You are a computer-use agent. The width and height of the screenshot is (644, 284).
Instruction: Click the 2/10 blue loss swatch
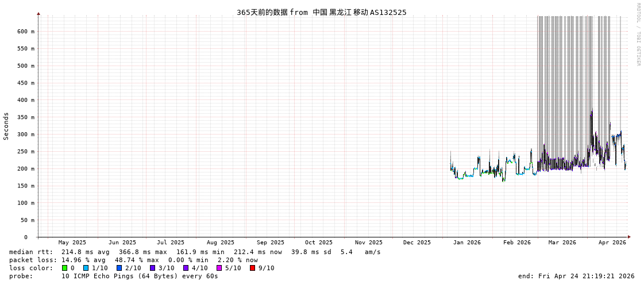click(119, 268)
